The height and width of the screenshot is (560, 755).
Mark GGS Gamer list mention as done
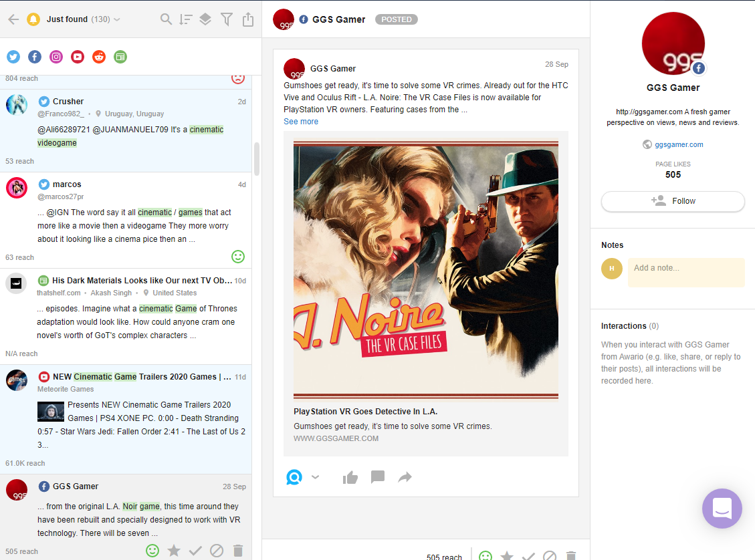pyautogui.click(x=195, y=551)
